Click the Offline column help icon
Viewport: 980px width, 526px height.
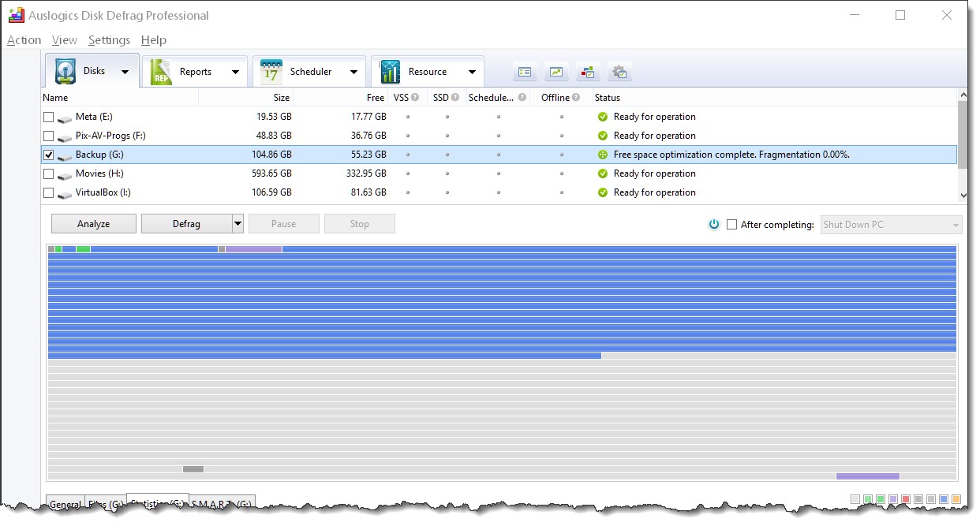tap(576, 98)
